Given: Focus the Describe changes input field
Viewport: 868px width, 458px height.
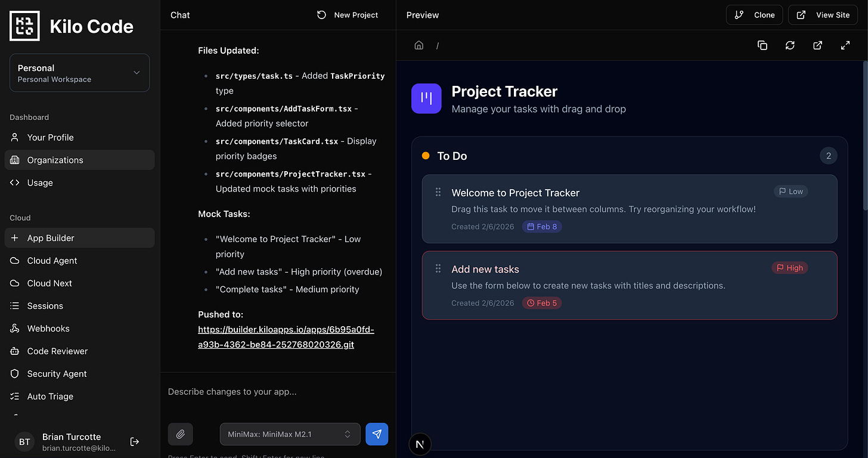Looking at the screenshot, I should click(x=278, y=392).
